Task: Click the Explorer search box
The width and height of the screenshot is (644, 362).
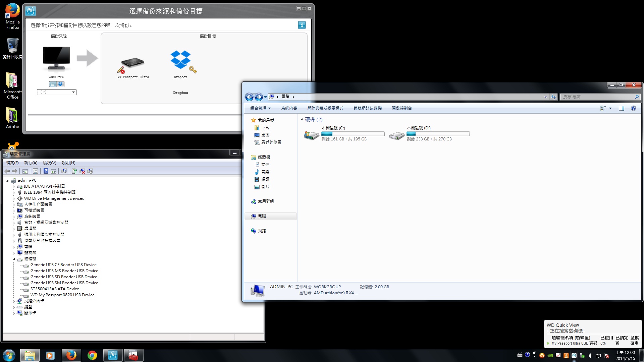Action: click(x=597, y=97)
